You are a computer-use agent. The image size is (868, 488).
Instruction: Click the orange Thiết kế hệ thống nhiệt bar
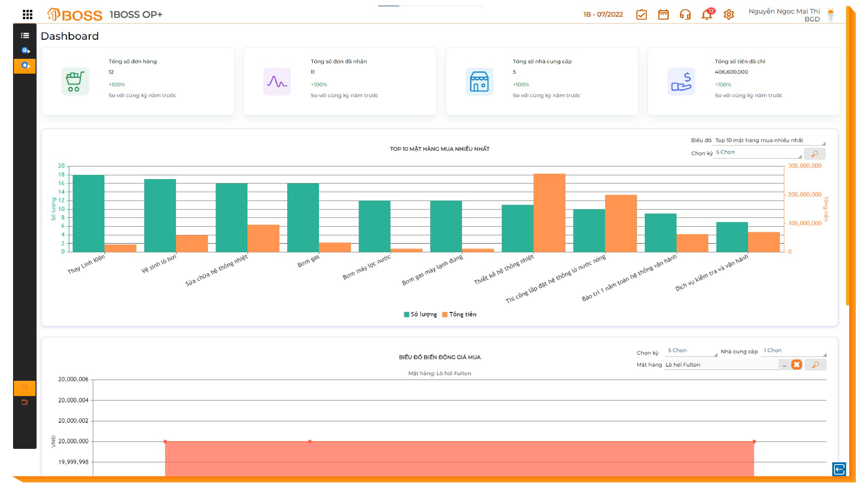click(x=549, y=213)
